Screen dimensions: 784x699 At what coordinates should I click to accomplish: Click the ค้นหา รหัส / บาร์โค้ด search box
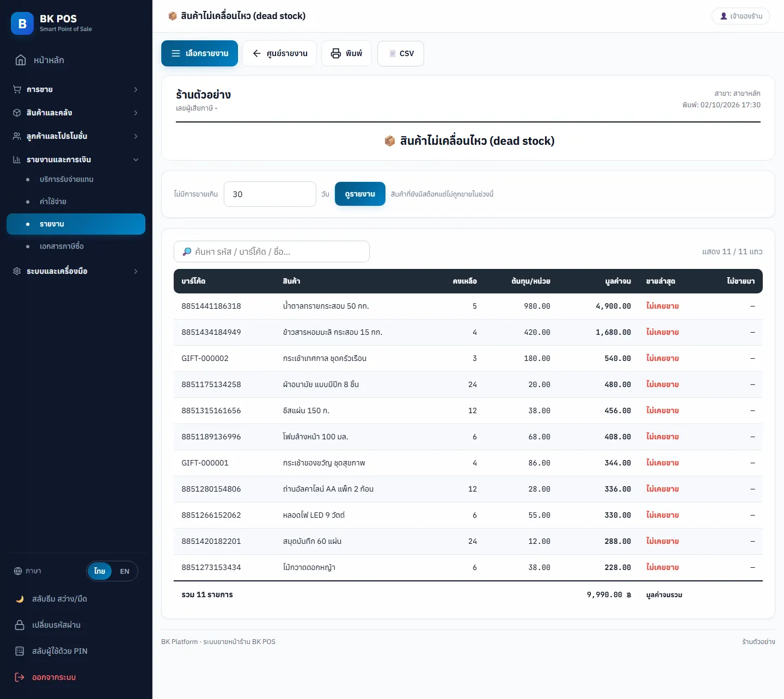click(x=272, y=252)
